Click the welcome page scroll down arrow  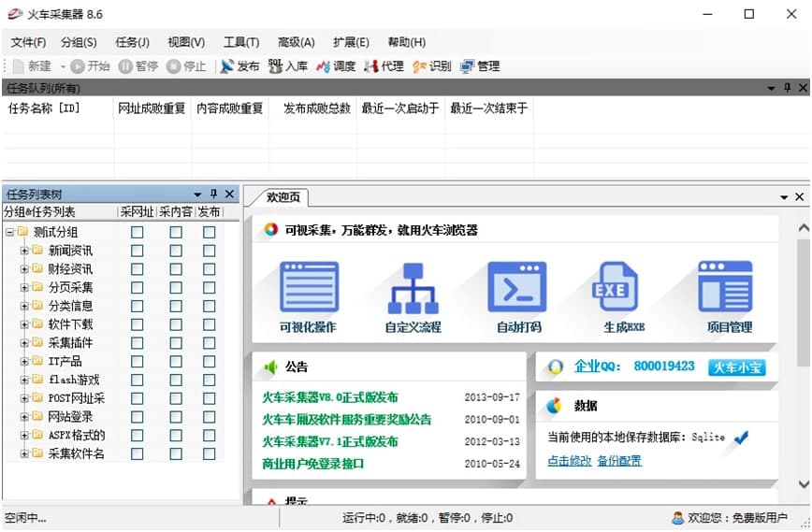point(804,484)
